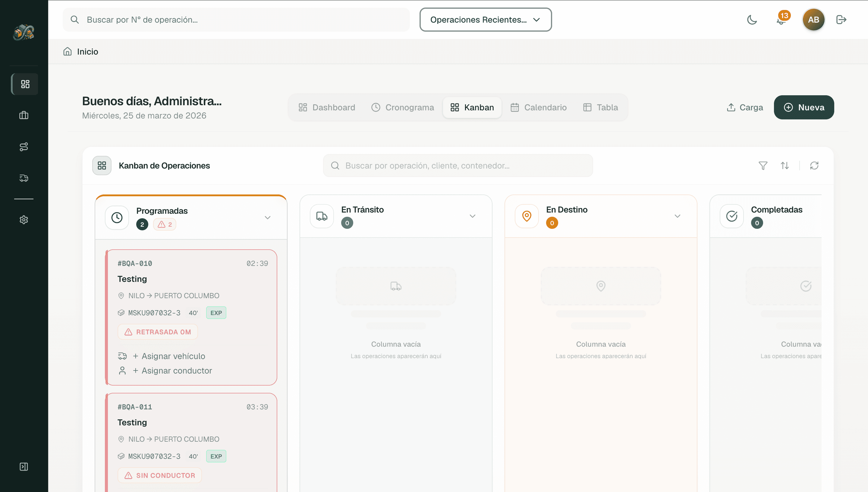This screenshot has width=868, height=492.
Task: Click container MSKU907032-3 on BQA-010
Action: (x=154, y=313)
